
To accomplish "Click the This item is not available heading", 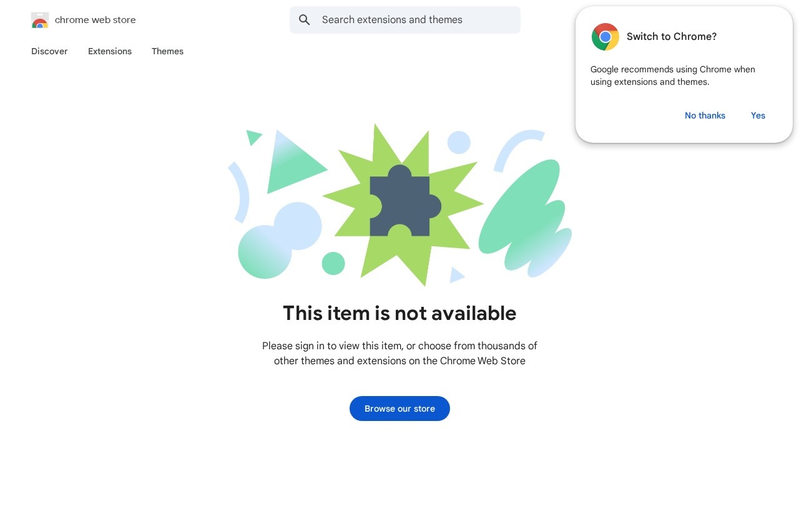I will point(399,313).
